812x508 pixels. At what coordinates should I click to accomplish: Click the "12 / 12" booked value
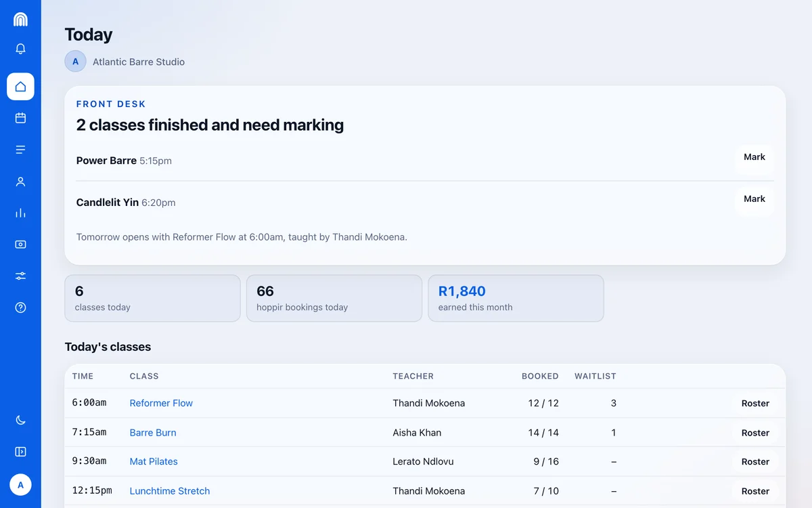tap(543, 403)
